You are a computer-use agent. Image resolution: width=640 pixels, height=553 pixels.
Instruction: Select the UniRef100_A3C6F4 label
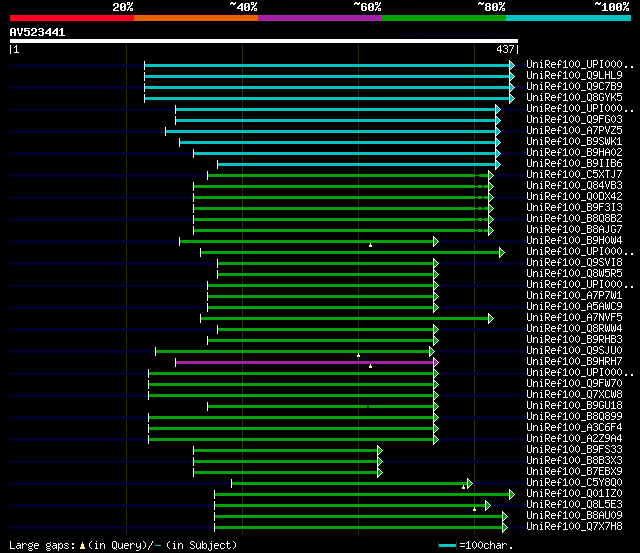[x=574, y=428]
